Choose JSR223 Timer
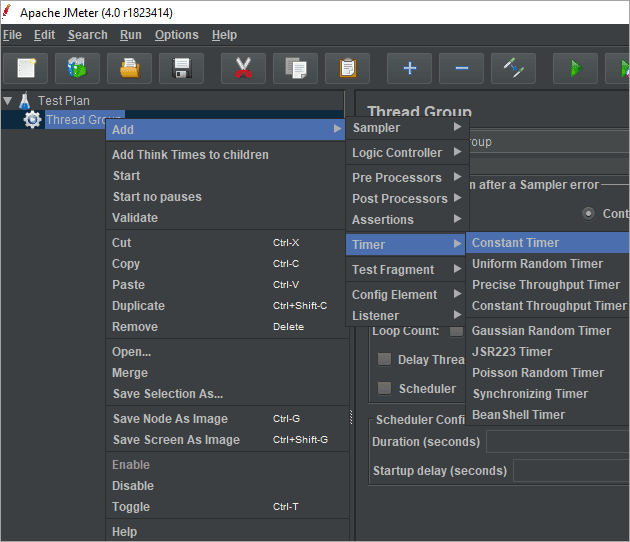The width and height of the screenshot is (630, 542). point(548,352)
